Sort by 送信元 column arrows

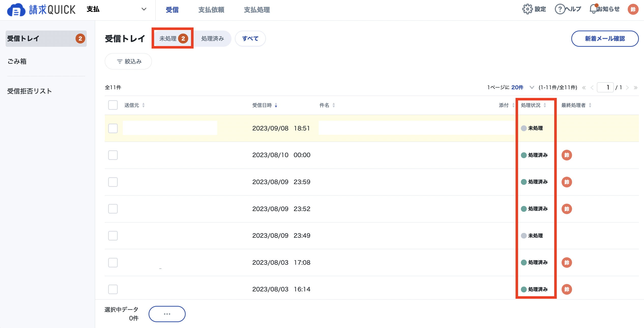point(143,105)
